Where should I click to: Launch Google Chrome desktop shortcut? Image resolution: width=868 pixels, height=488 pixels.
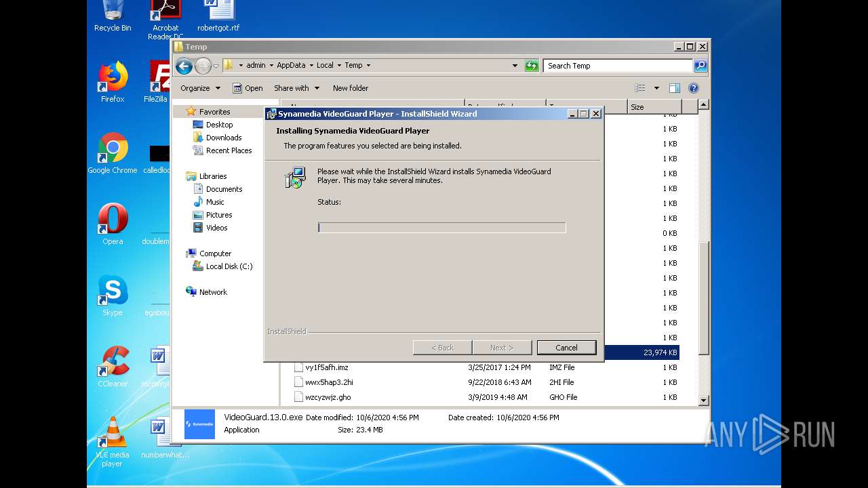click(113, 153)
